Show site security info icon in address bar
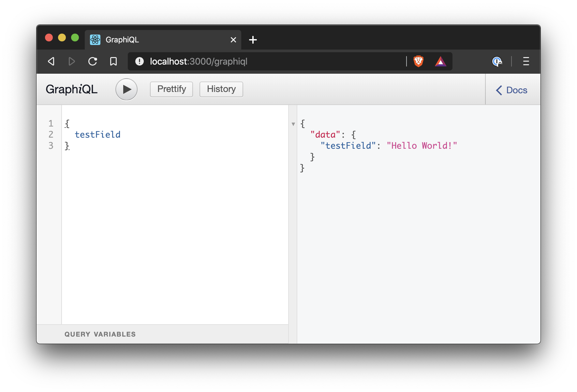 tap(140, 61)
